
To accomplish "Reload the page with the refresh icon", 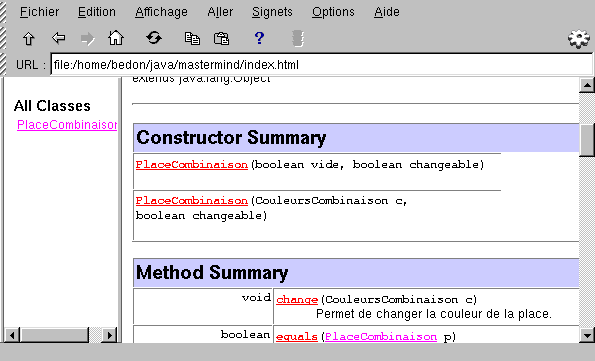I will 154,38.
